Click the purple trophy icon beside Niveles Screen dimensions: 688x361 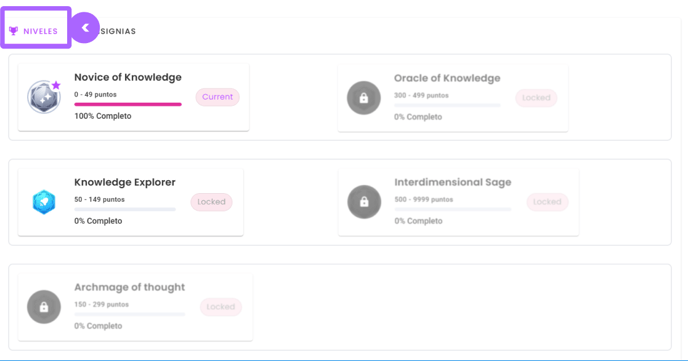pyautogui.click(x=14, y=31)
